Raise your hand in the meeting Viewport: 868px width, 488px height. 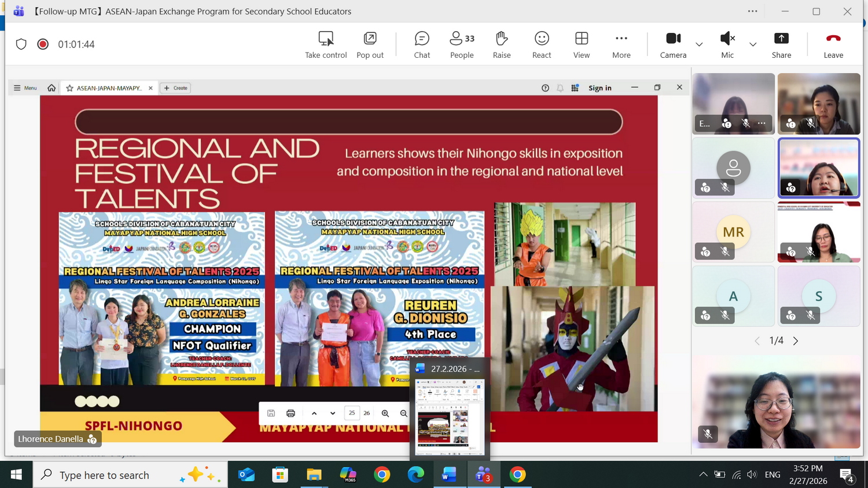(502, 45)
